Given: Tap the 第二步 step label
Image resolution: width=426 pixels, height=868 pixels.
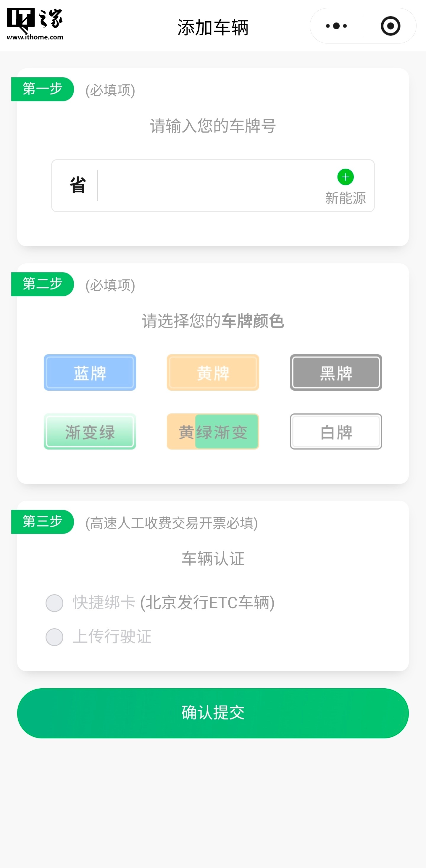Looking at the screenshot, I should pos(42,284).
